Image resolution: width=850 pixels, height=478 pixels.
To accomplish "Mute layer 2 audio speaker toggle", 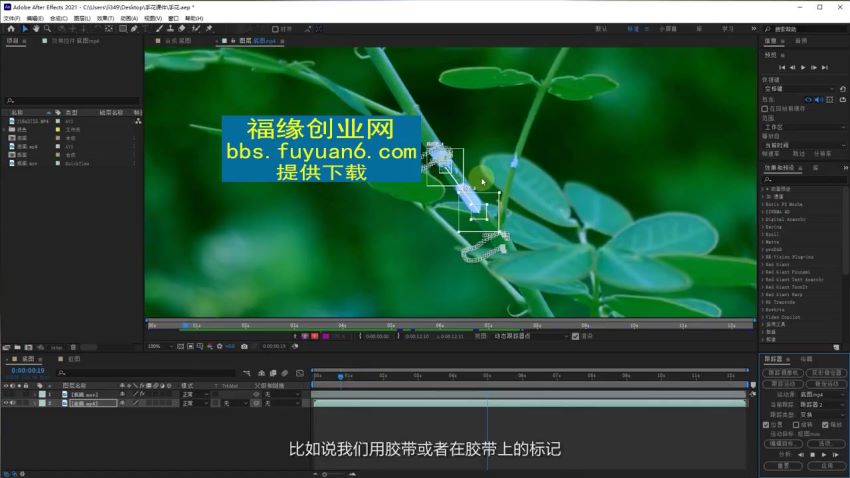I will [12, 403].
